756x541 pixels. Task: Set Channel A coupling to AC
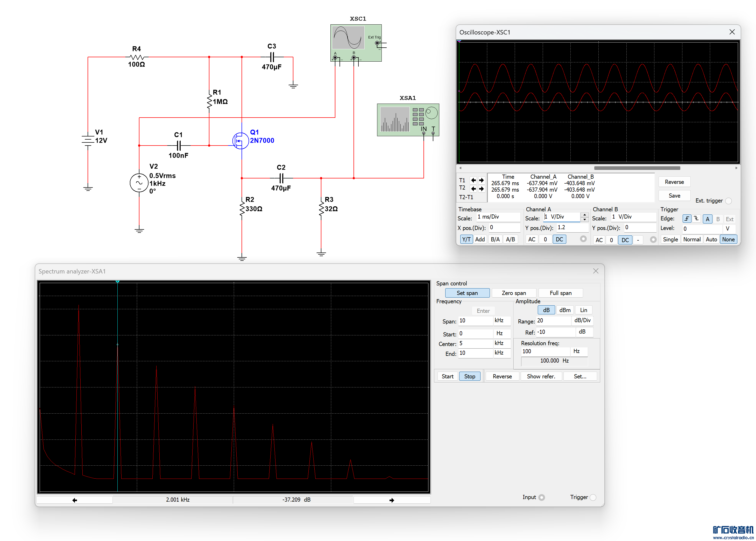(x=532, y=239)
